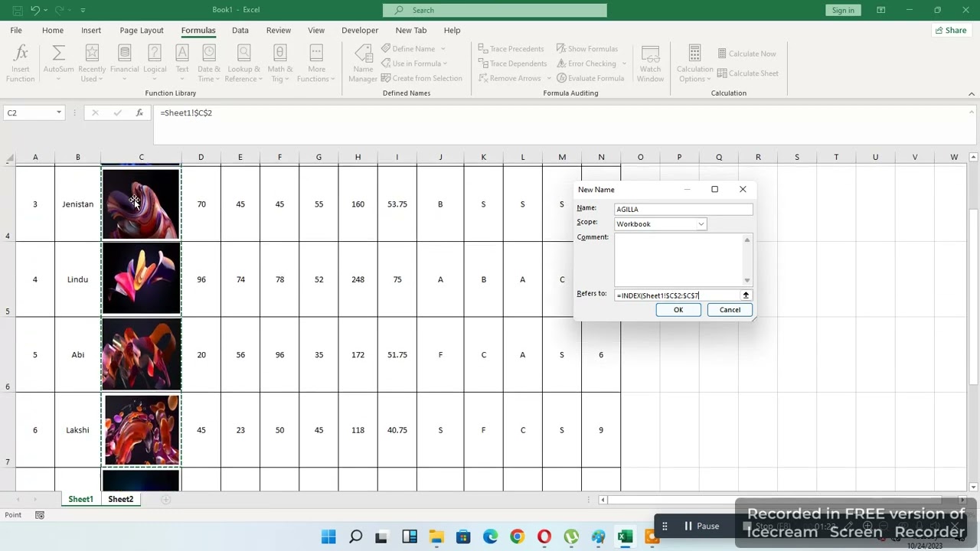This screenshot has width=980, height=551.
Task: Click OK in New Name dialog
Action: point(678,310)
